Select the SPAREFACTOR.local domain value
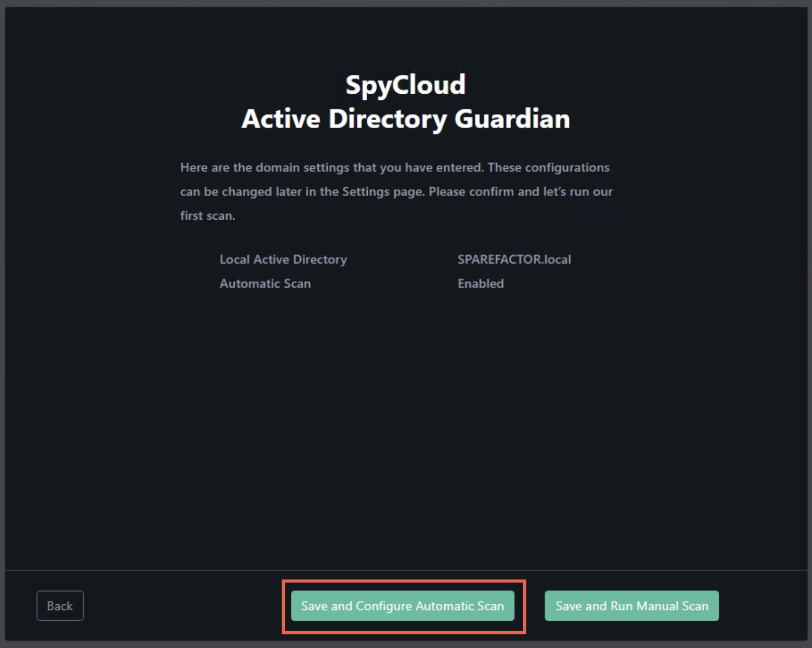The image size is (812, 648). tap(515, 259)
